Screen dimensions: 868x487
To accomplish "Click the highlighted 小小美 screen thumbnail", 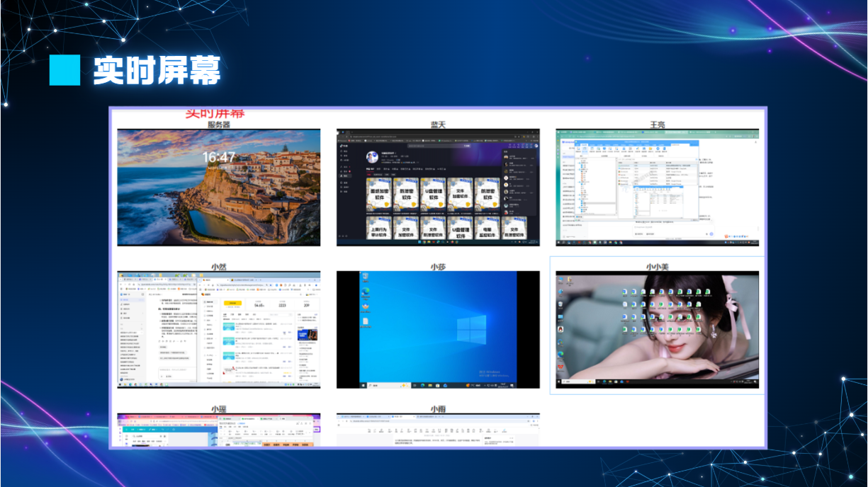I will pos(657,329).
